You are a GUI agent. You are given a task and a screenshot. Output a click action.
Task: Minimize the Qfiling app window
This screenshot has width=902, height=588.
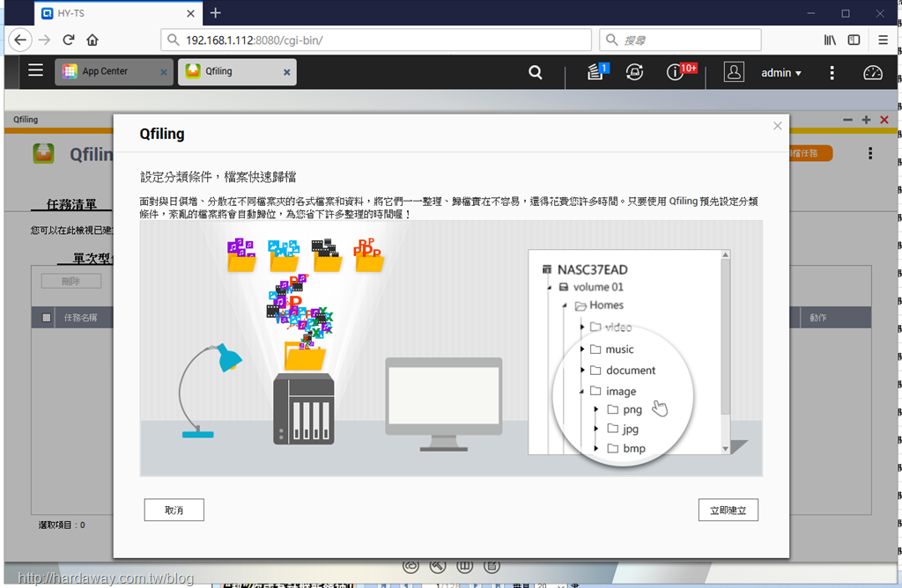[x=847, y=120]
